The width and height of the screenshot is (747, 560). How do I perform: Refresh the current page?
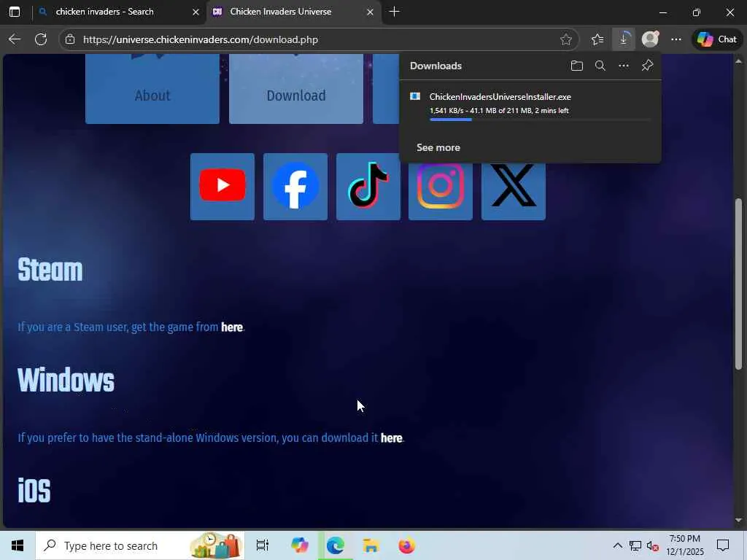tap(41, 39)
